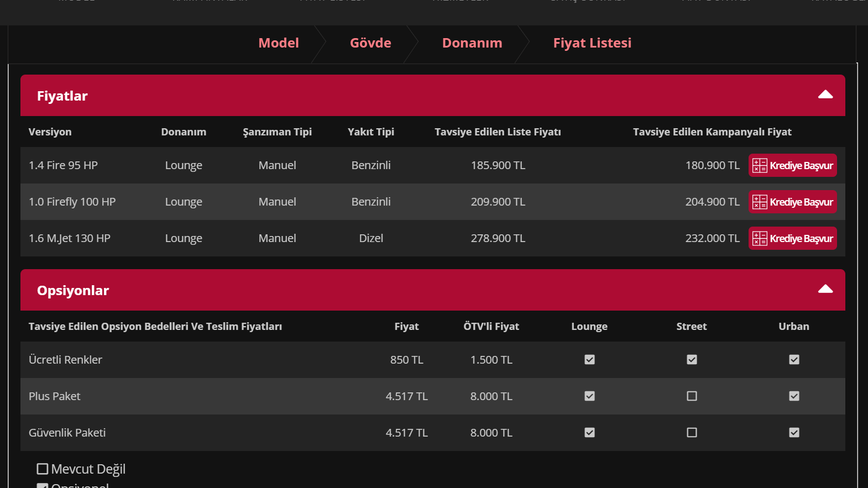Click the 278.900 TL list price
Image resolution: width=868 pixels, height=488 pixels.
coord(498,238)
